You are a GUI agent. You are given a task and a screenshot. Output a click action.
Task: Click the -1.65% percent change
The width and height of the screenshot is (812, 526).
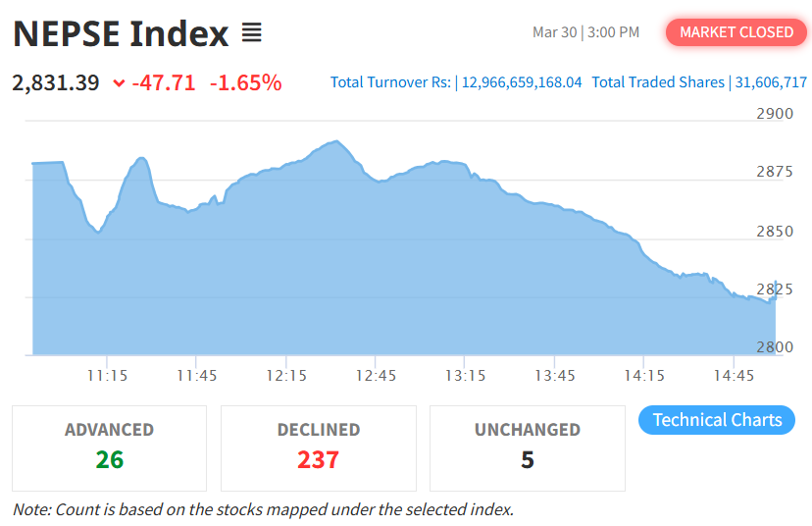(x=245, y=82)
